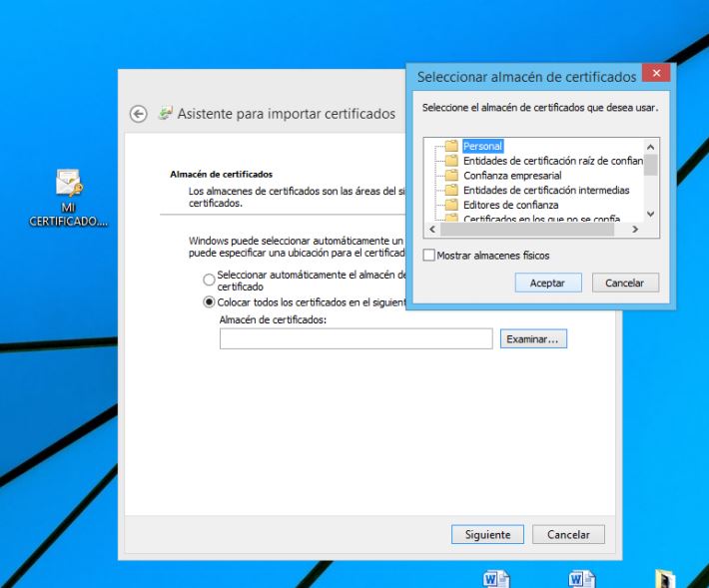Enable Mostrar almacenes físicos checkbox
The height and width of the screenshot is (588, 709).
pos(429,255)
